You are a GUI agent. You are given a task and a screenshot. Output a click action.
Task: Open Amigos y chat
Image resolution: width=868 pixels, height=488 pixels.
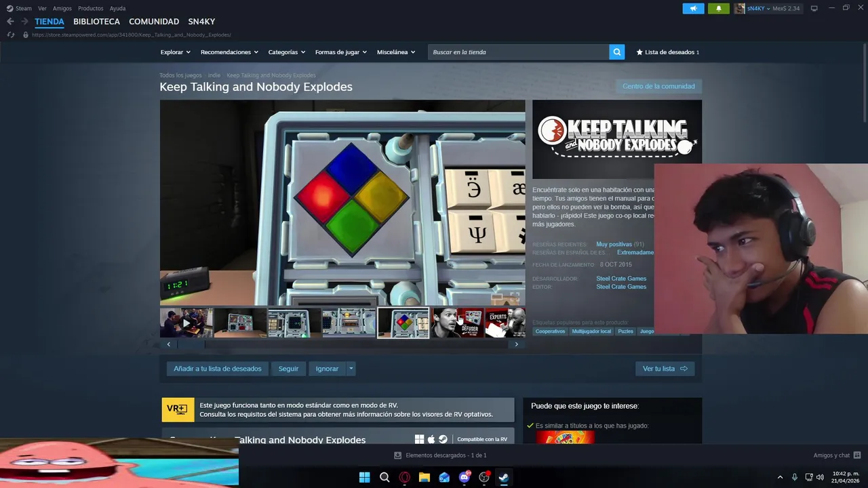click(x=837, y=455)
